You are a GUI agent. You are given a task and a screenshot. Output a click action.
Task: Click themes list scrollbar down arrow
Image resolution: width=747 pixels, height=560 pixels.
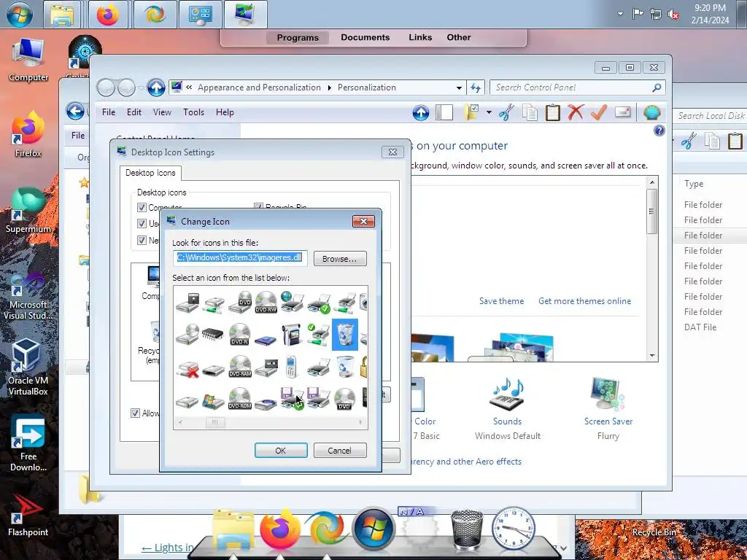(651, 356)
